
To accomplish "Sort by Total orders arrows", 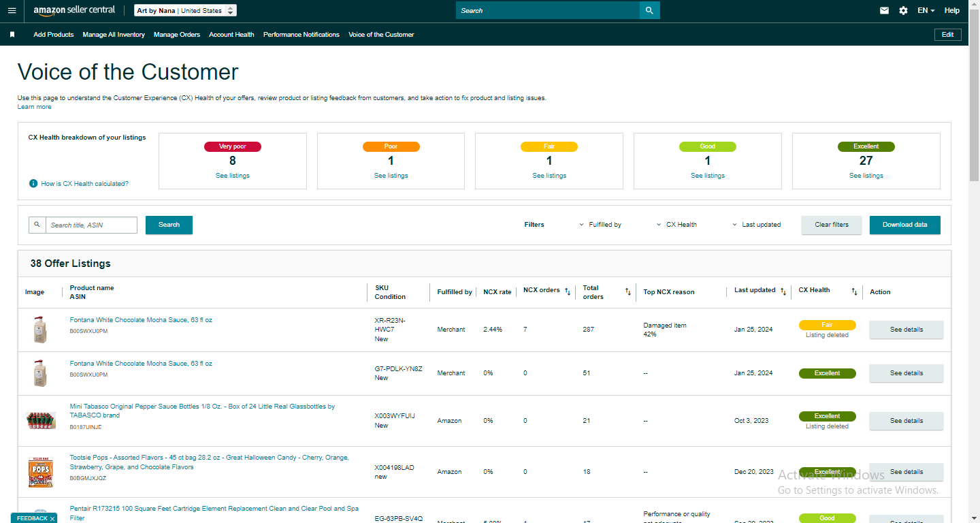I will click(628, 292).
